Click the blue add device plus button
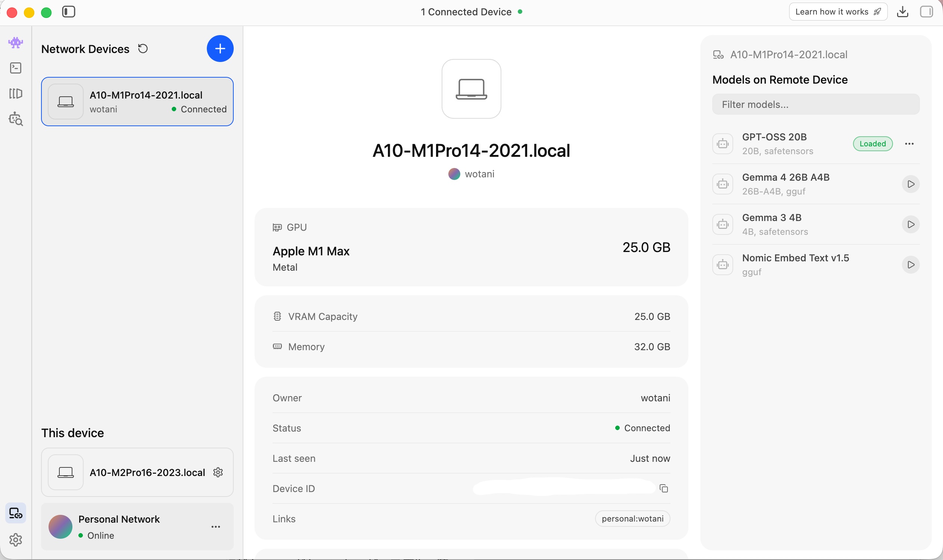 [x=220, y=49]
